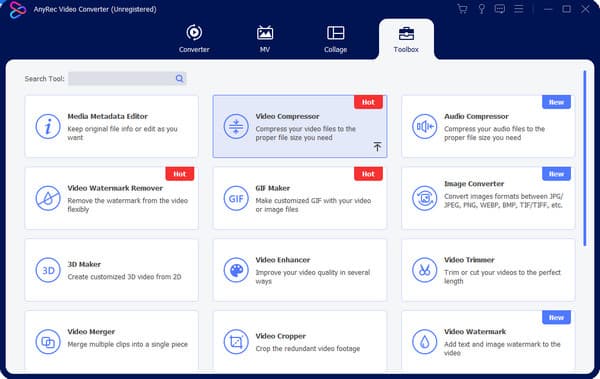
Task: Click the New badge on Video Watermark
Action: [556, 317]
